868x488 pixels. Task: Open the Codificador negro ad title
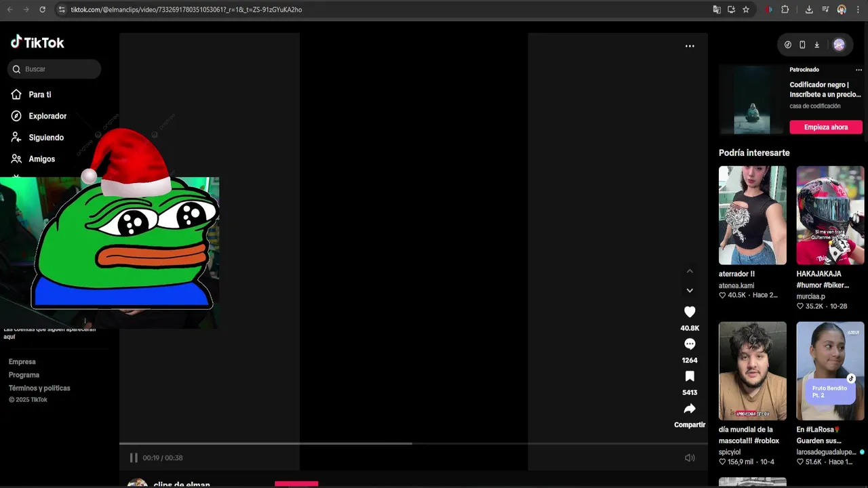pos(825,89)
